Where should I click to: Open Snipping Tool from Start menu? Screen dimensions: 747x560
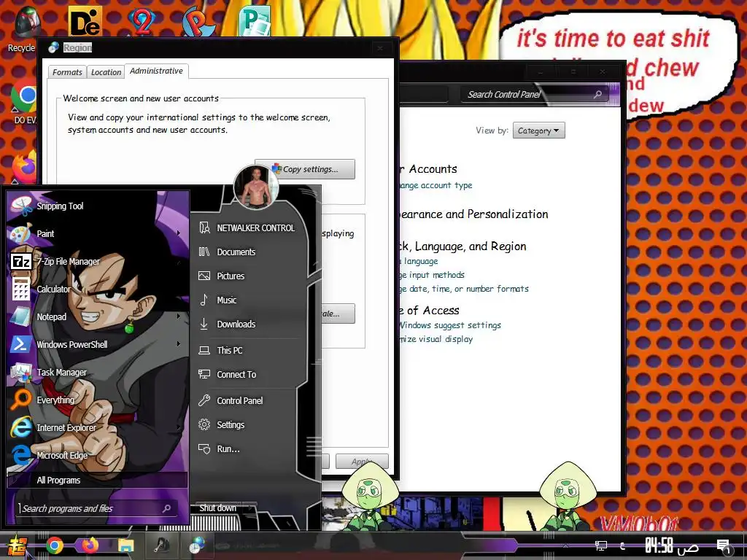(98, 206)
